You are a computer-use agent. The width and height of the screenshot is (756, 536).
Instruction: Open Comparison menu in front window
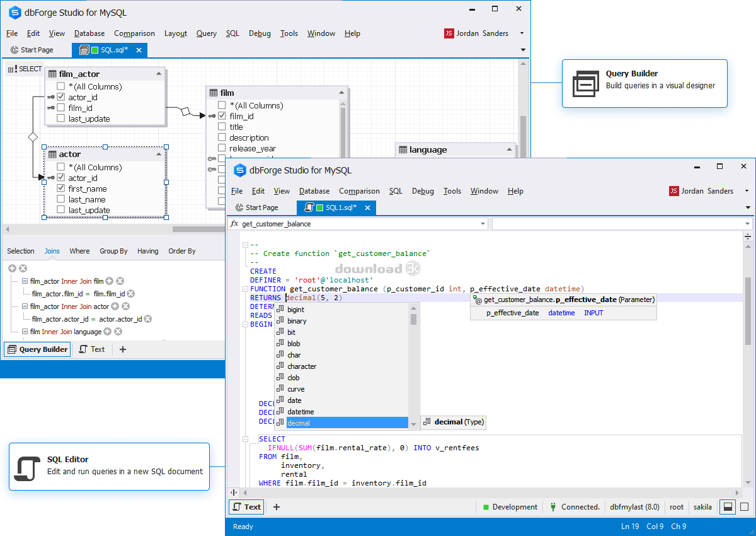click(359, 191)
